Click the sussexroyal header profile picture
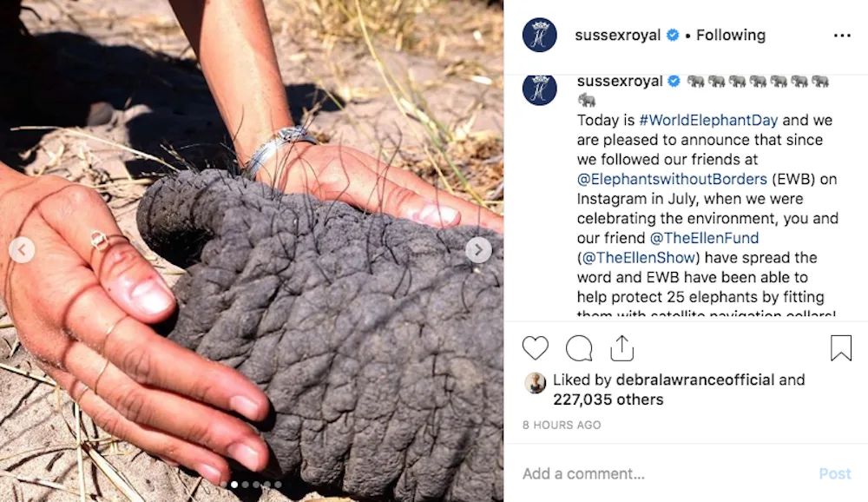 tap(540, 35)
